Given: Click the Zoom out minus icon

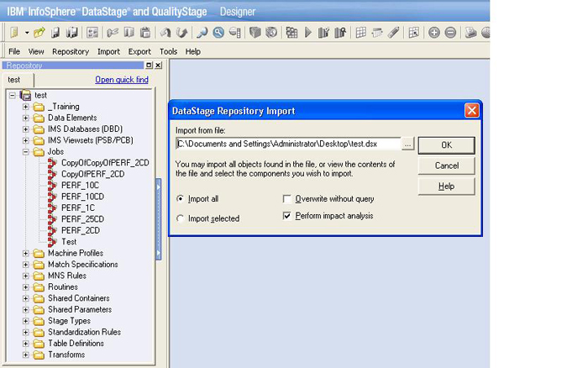Looking at the screenshot, I should tap(450, 33).
